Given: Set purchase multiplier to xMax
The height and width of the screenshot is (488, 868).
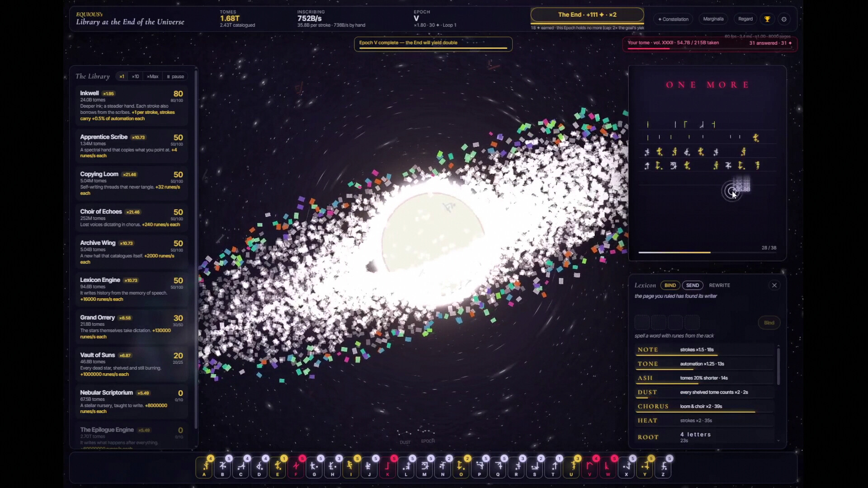Looking at the screenshot, I should click(152, 76).
